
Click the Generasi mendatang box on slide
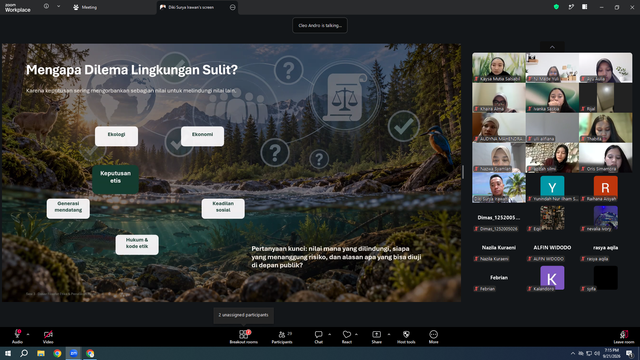click(x=68, y=209)
